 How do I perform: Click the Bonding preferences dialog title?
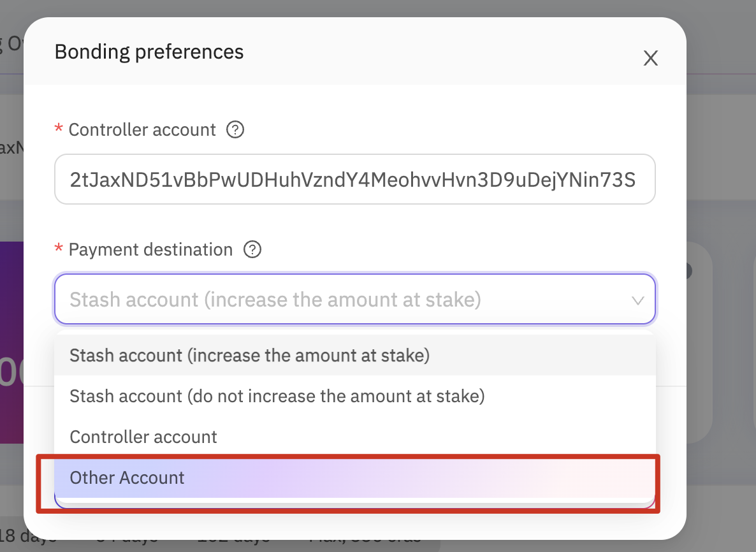pos(149,51)
